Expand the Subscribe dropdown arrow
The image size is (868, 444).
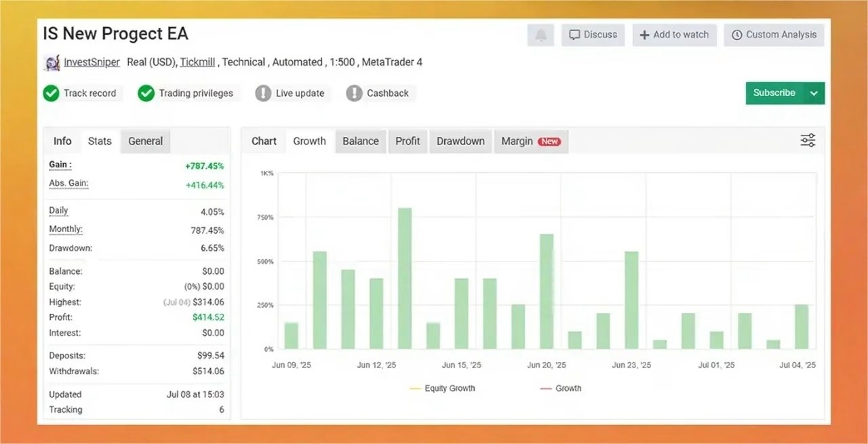[x=814, y=94]
